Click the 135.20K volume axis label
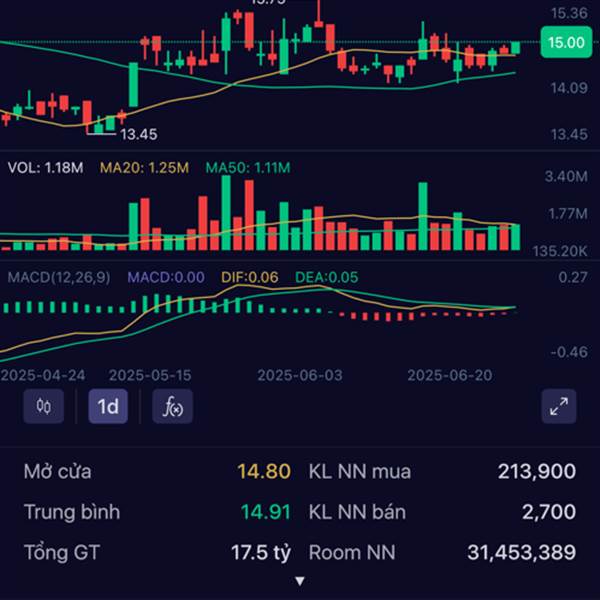Screen dimensions: 600x600 (560, 251)
